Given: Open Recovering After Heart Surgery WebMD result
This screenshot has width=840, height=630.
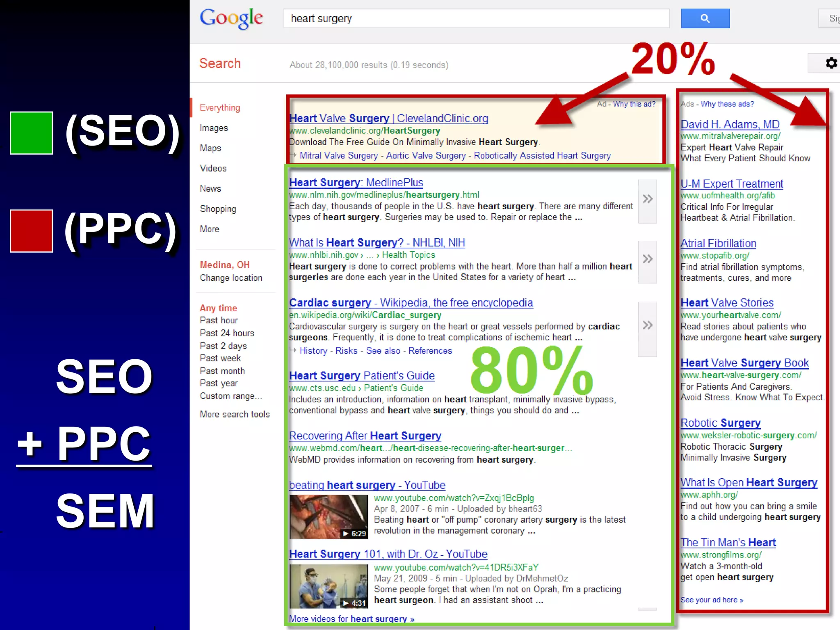Looking at the screenshot, I should [365, 436].
